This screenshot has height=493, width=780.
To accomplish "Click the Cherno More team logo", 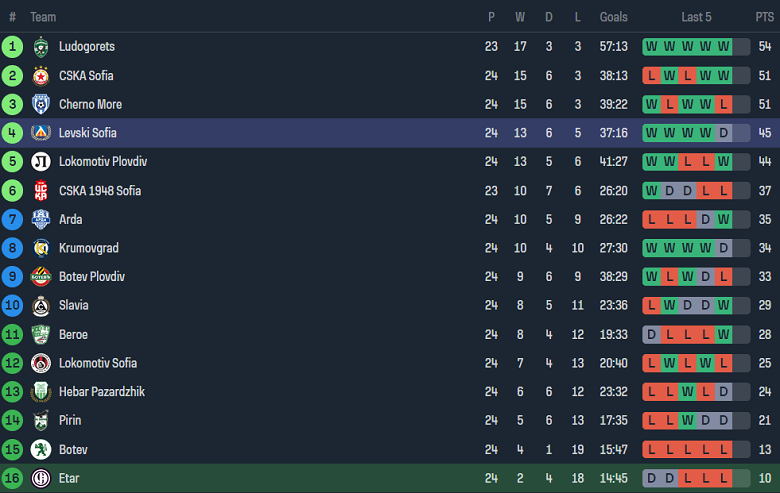I will click(x=41, y=104).
